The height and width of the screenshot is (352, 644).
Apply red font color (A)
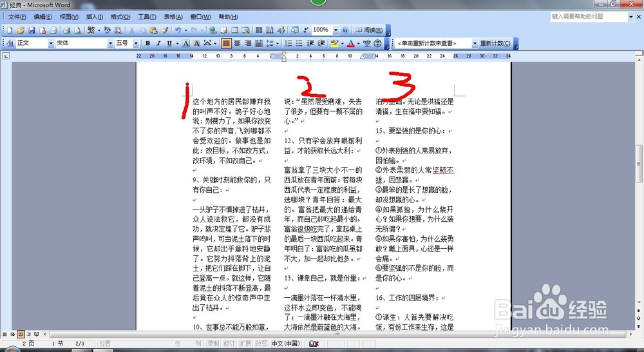pos(351,43)
